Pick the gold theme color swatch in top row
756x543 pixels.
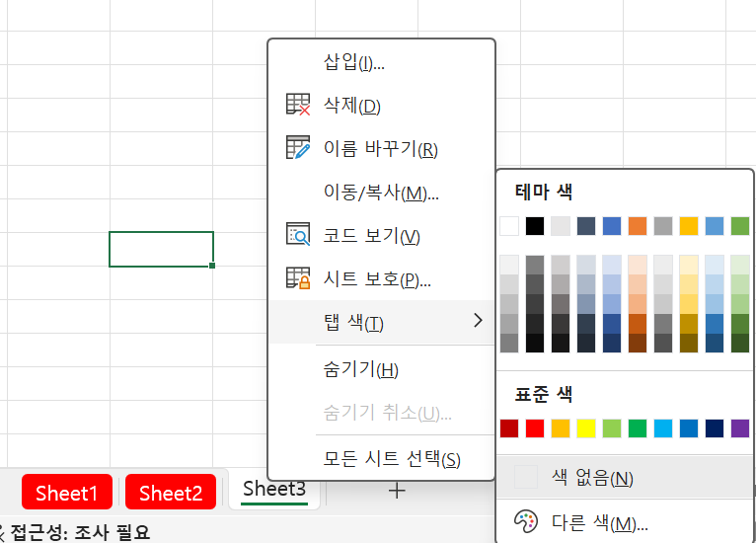(689, 226)
